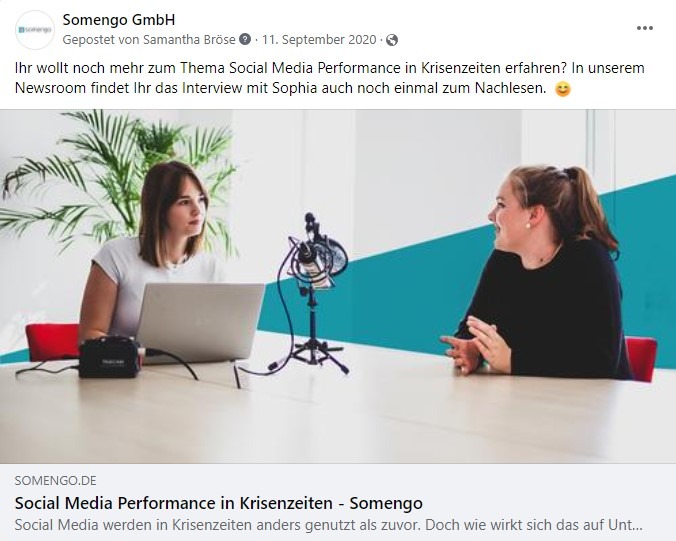This screenshot has height=541, width=676.
Task: Click the smiling emoji in the post
Action: (x=563, y=89)
